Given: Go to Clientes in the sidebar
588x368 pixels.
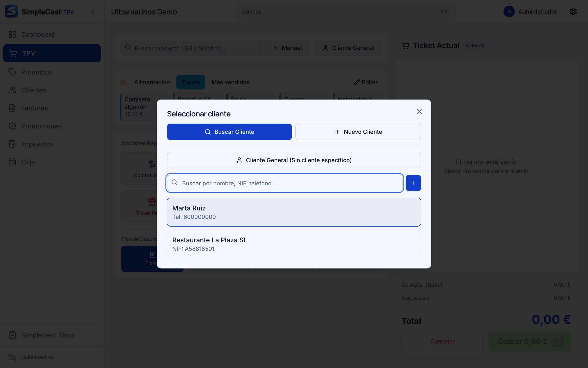Looking at the screenshot, I should pos(52,90).
